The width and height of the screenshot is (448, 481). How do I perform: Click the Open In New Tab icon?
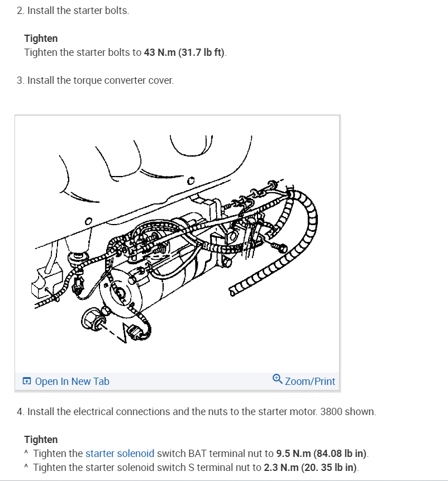click(27, 382)
